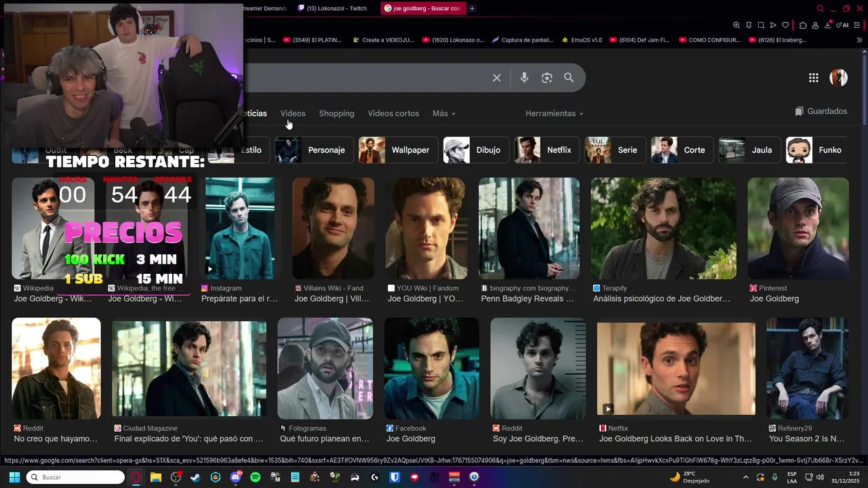
Task: Focus the Windows taskbar Buscar box
Action: point(75,477)
